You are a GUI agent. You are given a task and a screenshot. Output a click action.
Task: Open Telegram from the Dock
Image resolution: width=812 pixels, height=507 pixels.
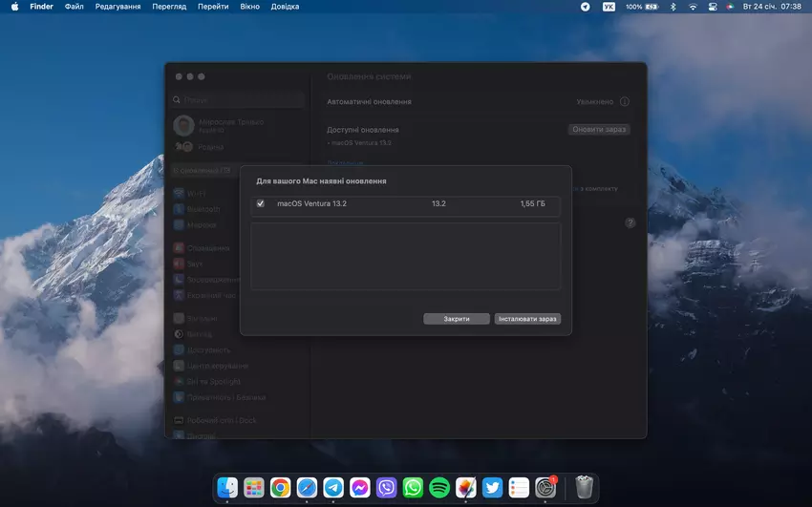click(x=333, y=488)
